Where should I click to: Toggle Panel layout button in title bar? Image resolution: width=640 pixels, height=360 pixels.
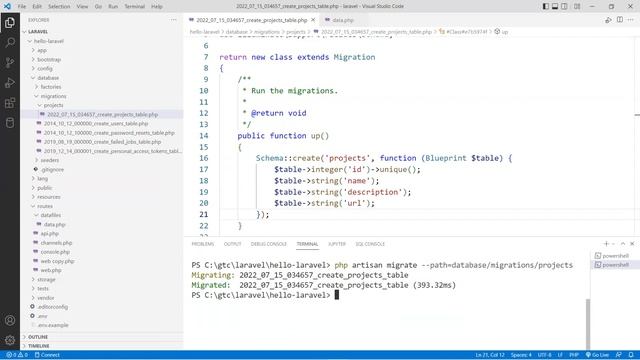555,6
